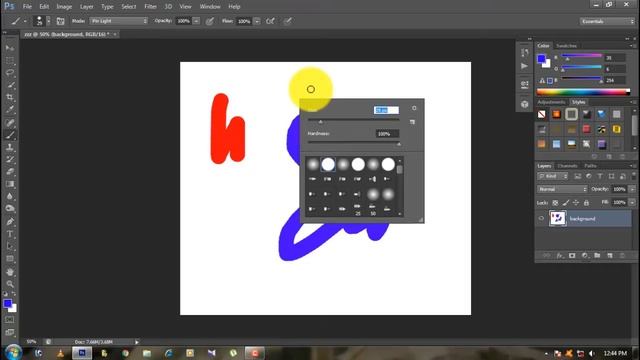Toggle lock transparent pixels
The image size is (640, 360).
pos(555,202)
